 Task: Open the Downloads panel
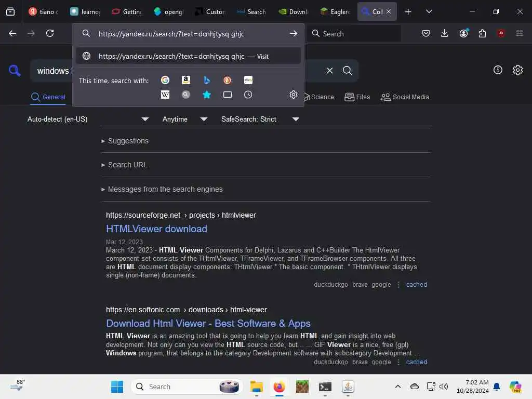tap(445, 33)
